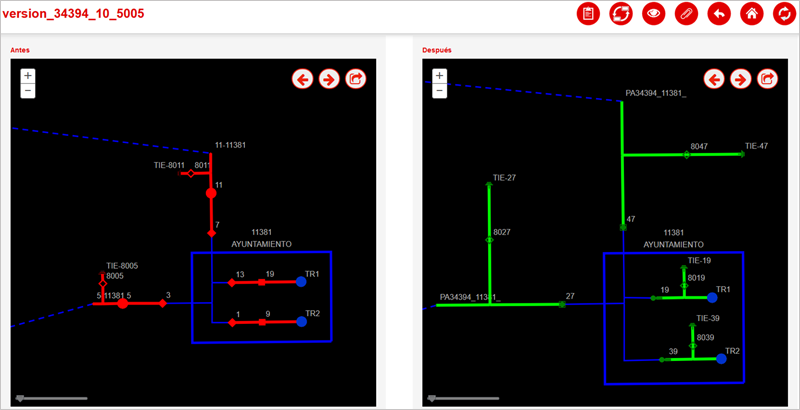Export the Antes map with share icon
Screen dimensions: 800x410
(356, 79)
